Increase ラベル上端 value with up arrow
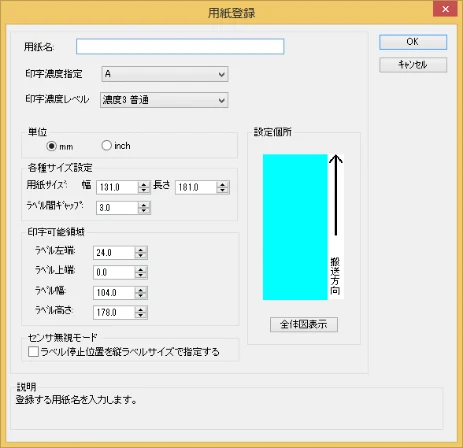 click(141, 269)
